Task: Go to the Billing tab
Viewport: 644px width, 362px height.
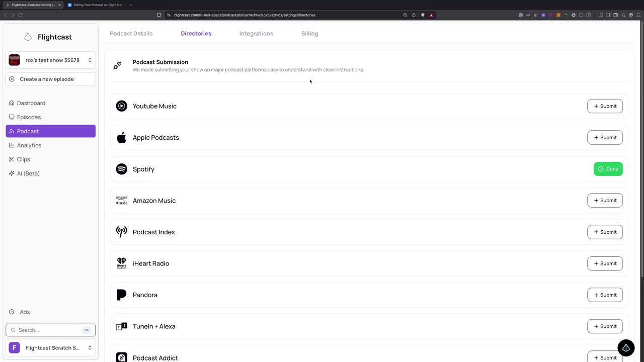Action: (x=309, y=34)
